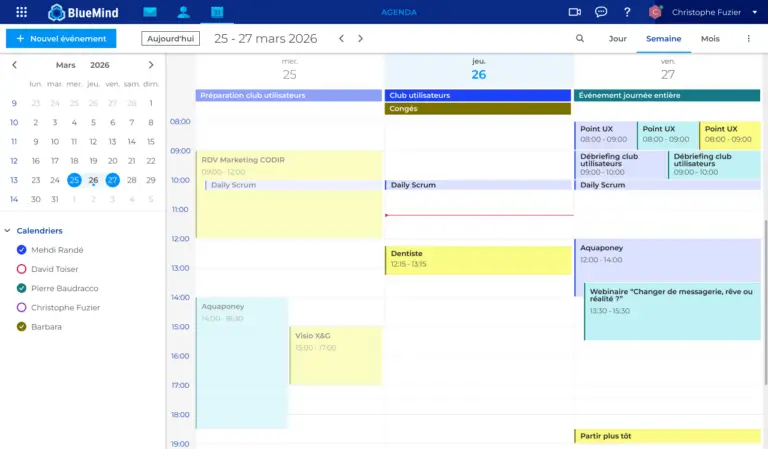This screenshot has width=768, height=449.
Task: Go to next period in agenda
Action: [x=360, y=39]
